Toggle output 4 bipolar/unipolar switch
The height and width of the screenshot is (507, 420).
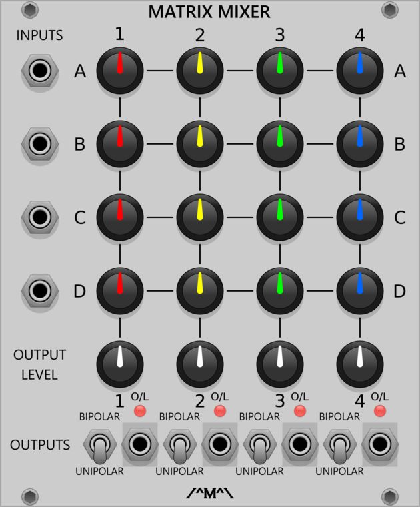[x=340, y=446]
